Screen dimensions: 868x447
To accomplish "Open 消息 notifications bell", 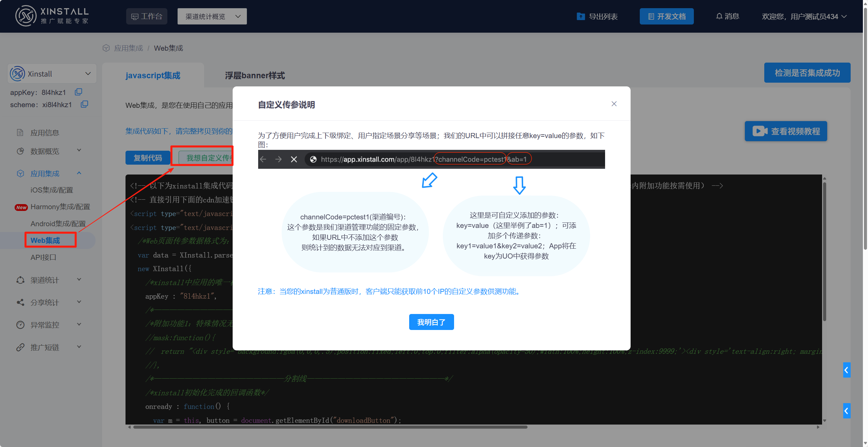I will (727, 16).
